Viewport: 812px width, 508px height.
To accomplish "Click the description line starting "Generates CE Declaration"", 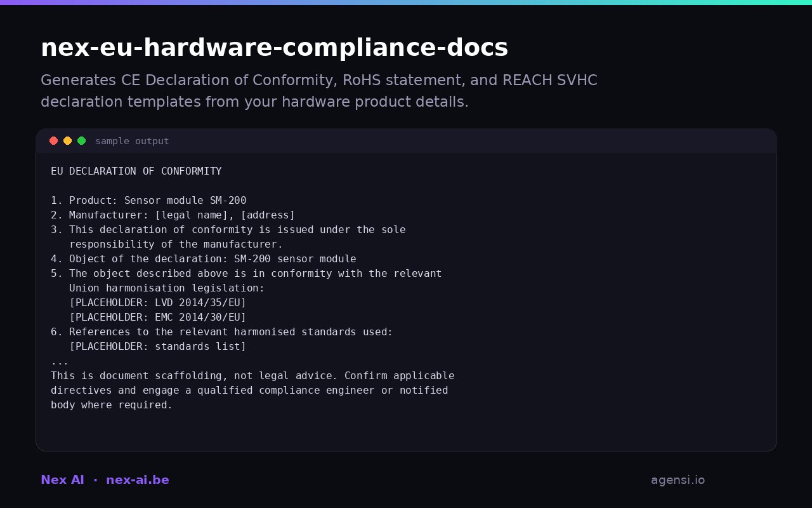I will [x=319, y=81].
